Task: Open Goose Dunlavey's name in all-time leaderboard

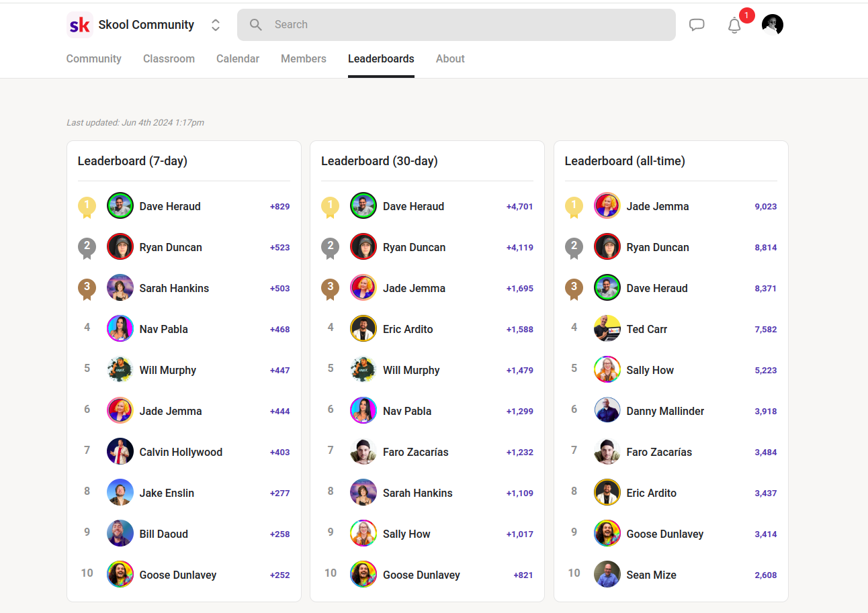Action: [665, 534]
